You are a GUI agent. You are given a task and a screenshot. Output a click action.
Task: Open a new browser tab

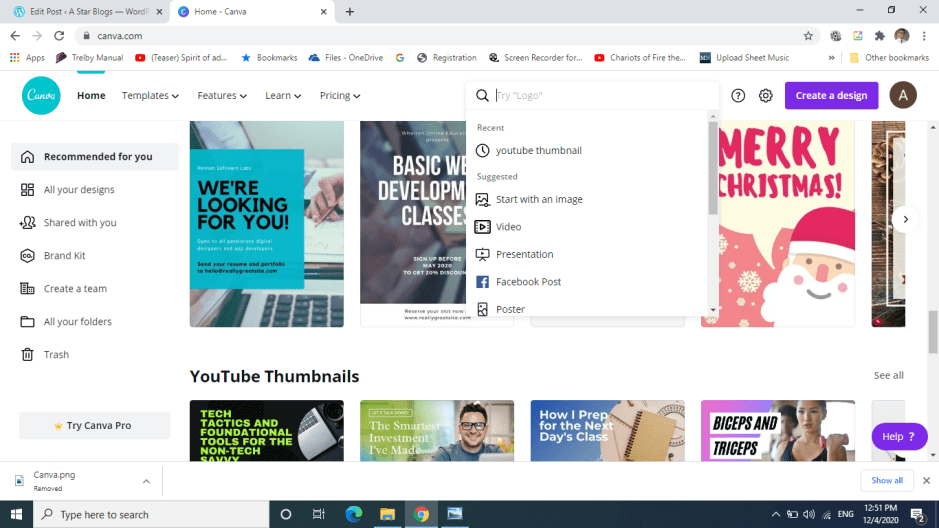(x=350, y=11)
